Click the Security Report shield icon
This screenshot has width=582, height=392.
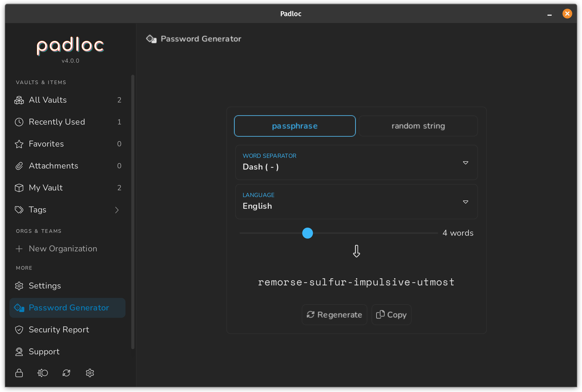(x=19, y=330)
